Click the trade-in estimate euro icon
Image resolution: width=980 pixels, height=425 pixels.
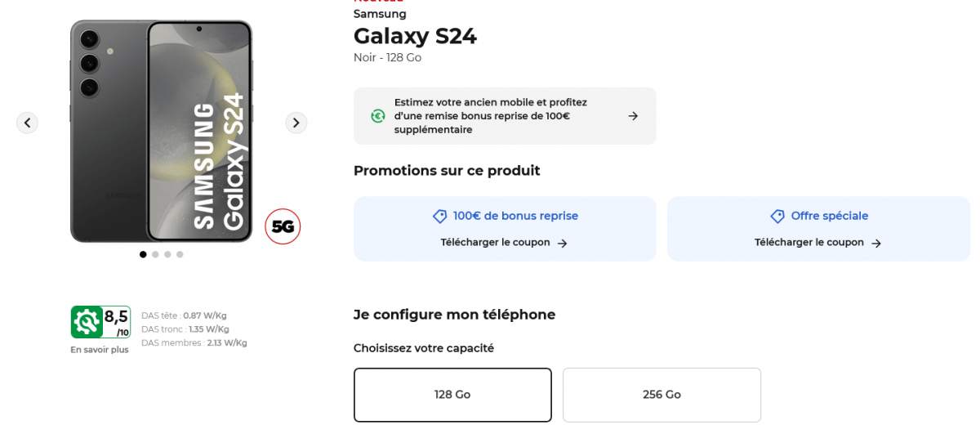(378, 116)
